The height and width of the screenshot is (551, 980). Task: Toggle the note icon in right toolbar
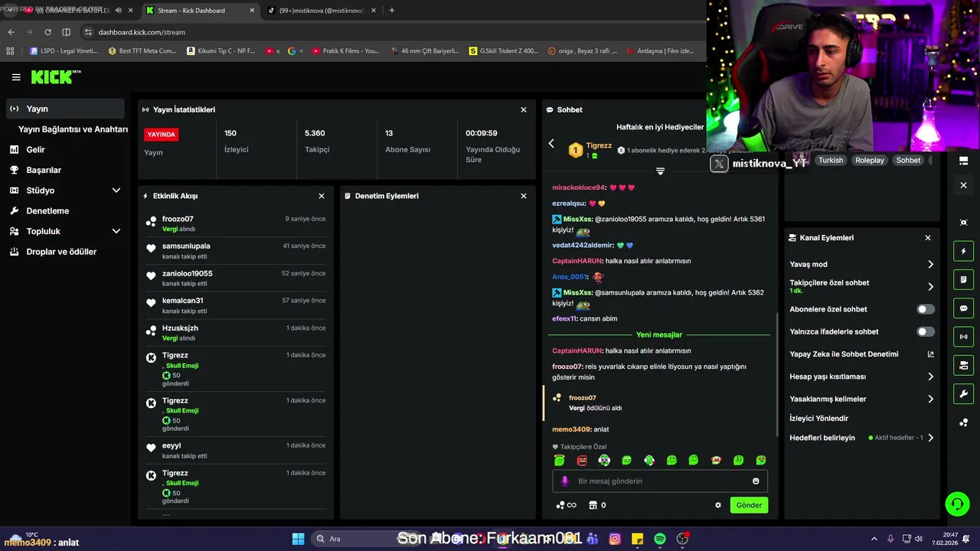963,279
